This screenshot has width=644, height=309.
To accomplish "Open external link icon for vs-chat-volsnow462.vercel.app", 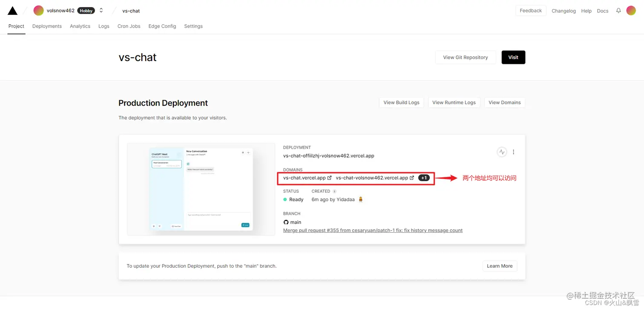I will 412,178.
